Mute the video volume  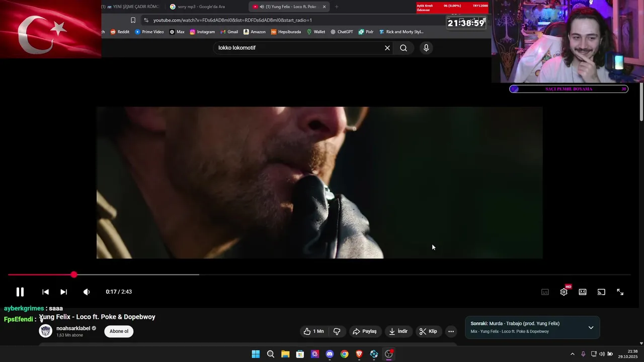coord(87,292)
